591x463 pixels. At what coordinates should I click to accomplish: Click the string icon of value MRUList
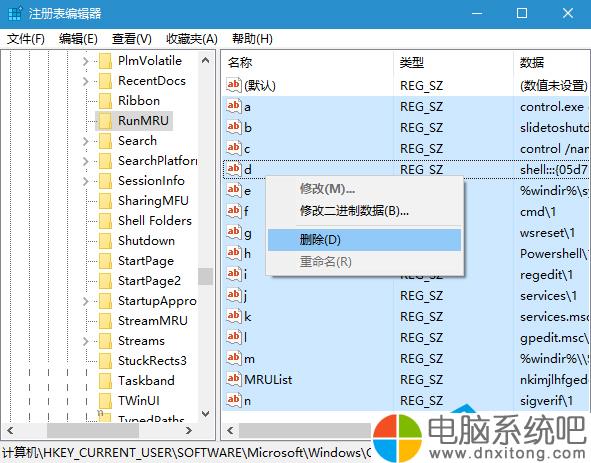point(234,379)
